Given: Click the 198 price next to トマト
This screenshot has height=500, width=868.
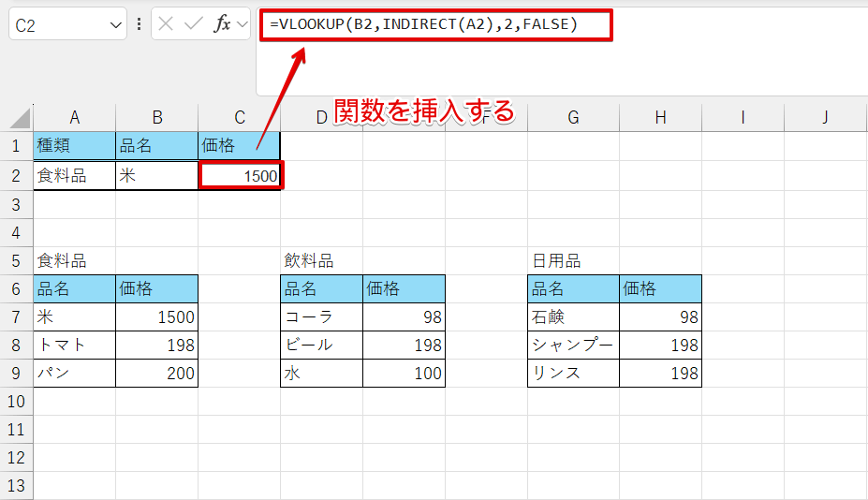Looking at the screenshot, I should [156, 346].
